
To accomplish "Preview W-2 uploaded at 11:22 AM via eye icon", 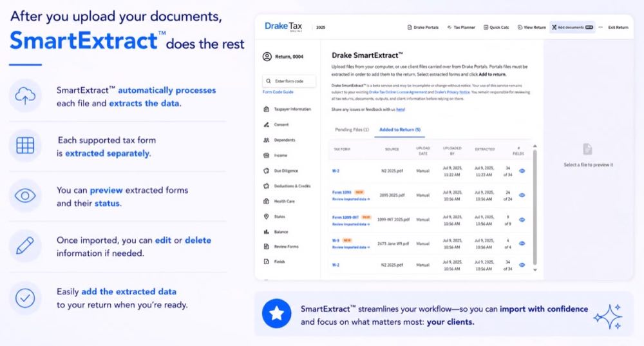I will click(x=522, y=171).
